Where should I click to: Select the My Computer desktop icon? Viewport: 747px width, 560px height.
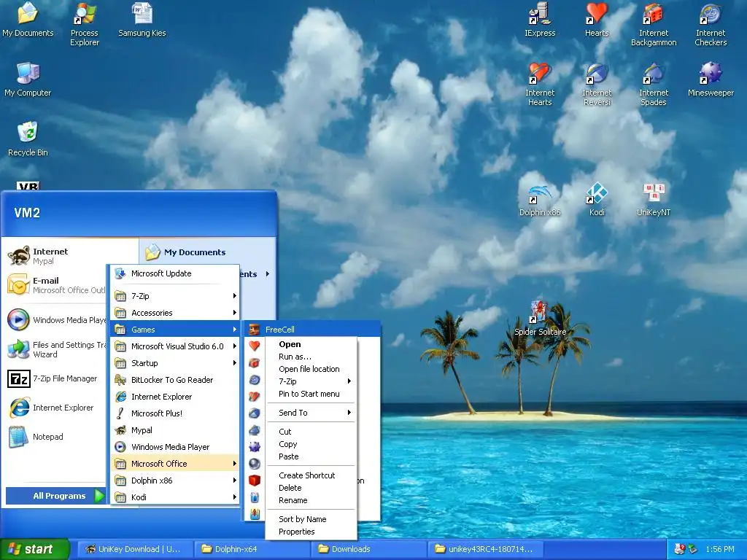point(28,79)
